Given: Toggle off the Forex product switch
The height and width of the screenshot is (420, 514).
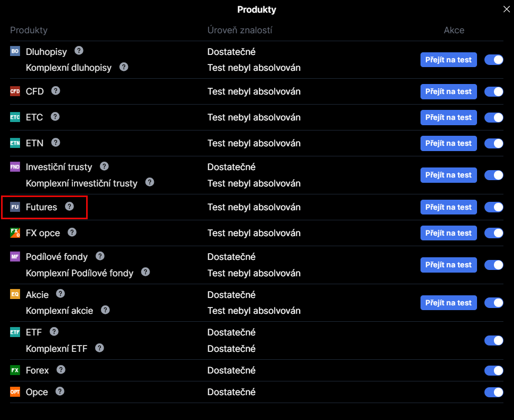Looking at the screenshot, I should coord(493,370).
